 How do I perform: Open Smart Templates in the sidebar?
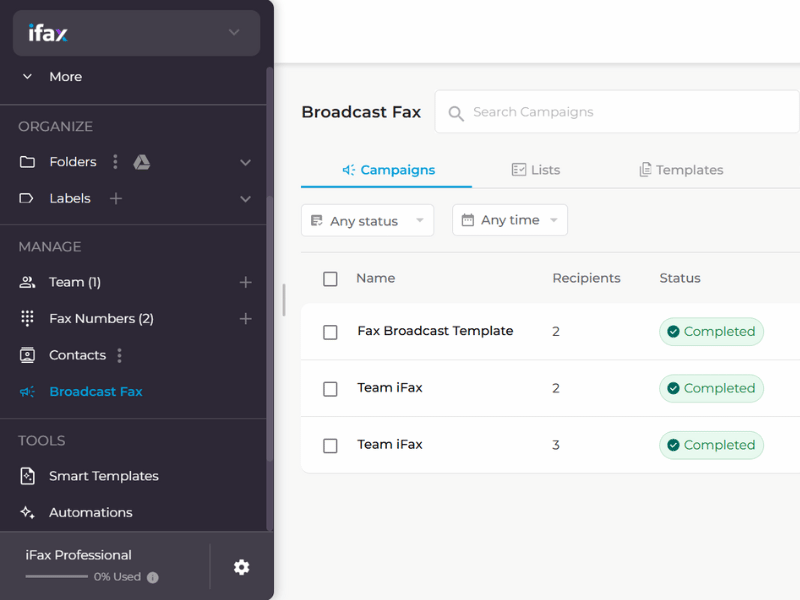pyautogui.click(x=103, y=476)
